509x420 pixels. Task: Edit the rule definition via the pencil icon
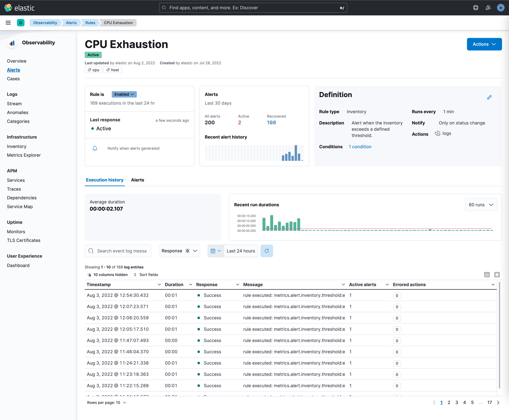tap(490, 97)
